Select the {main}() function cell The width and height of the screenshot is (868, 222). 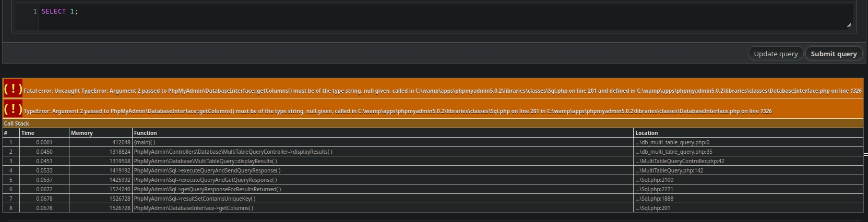click(x=145, y=142)
